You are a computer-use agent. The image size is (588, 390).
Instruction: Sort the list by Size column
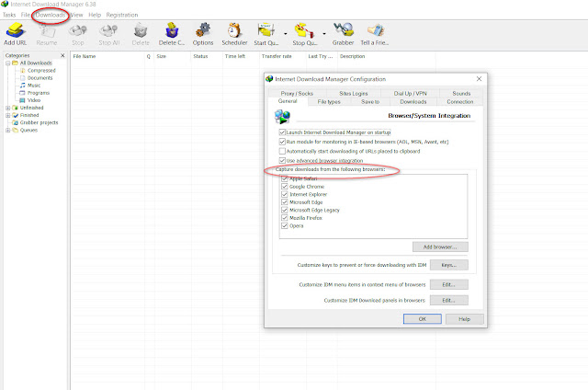pyautogui.click(x=173, y=56)
